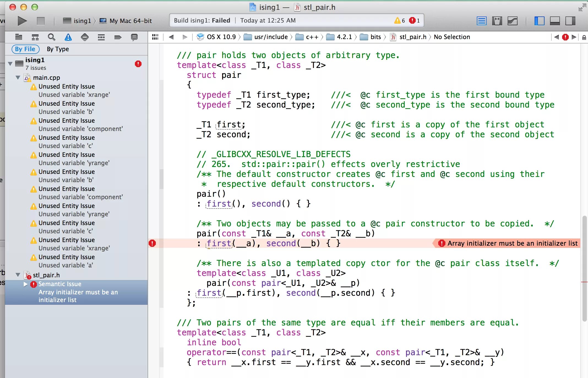Screen dimensions: 588x378
Task: Select By File grouping tab
Action: (x=25, y=49)
